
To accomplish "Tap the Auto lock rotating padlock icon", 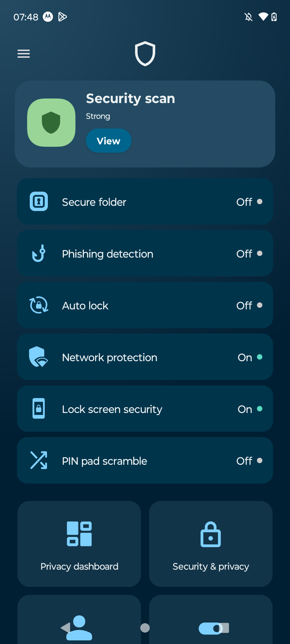I will click(x=39, y=305).
